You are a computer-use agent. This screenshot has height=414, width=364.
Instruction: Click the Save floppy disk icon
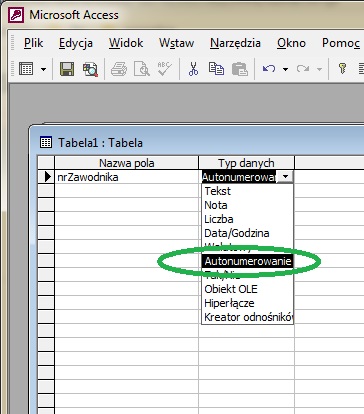[67, 69]
